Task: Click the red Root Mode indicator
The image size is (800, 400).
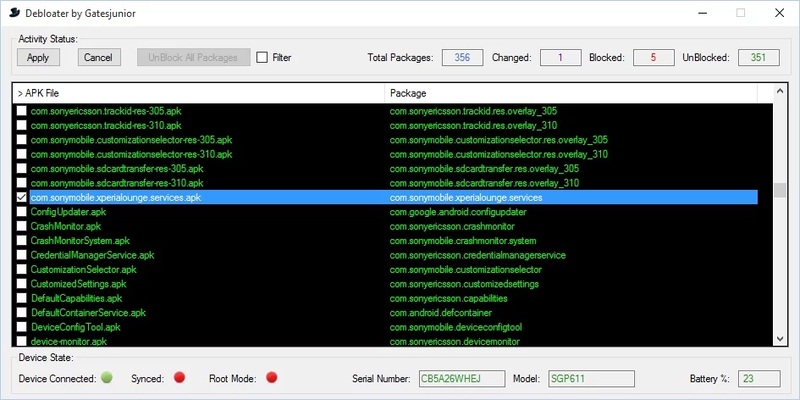Action: tap(271, 378)
